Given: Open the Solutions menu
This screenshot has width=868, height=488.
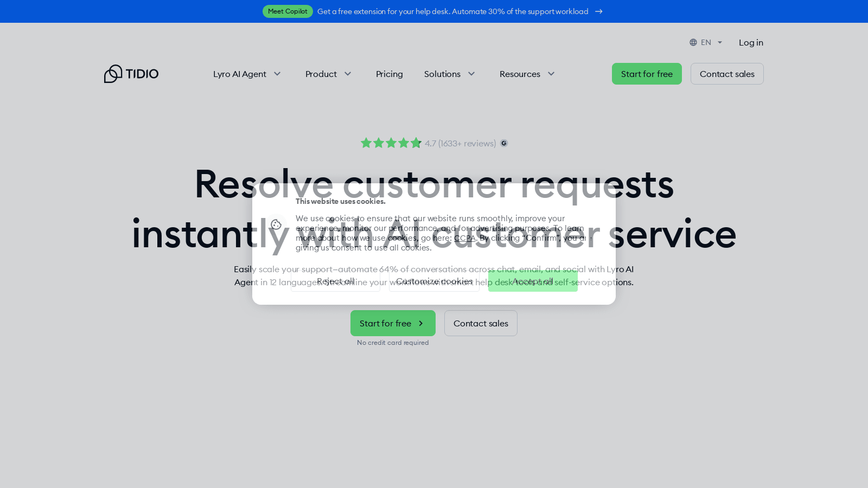Looking at the screenshot, I should [x=442, y=74].
